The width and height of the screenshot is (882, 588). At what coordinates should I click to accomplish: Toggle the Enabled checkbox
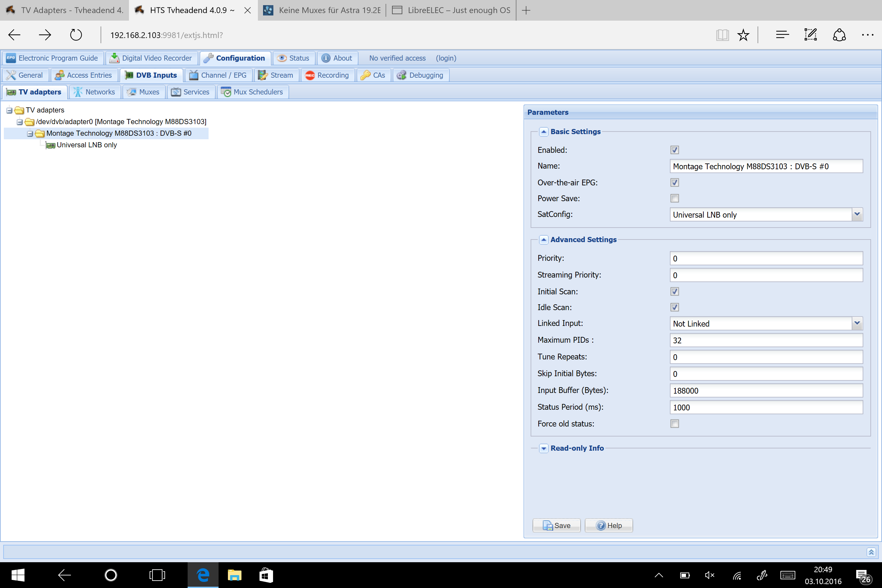pyautogui.click(x=674, y=150)
